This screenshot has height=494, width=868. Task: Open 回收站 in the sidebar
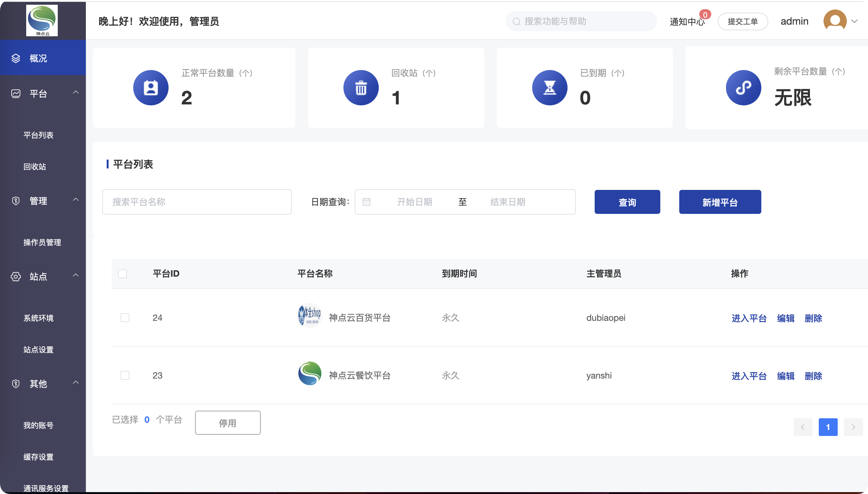click(35, 167)
